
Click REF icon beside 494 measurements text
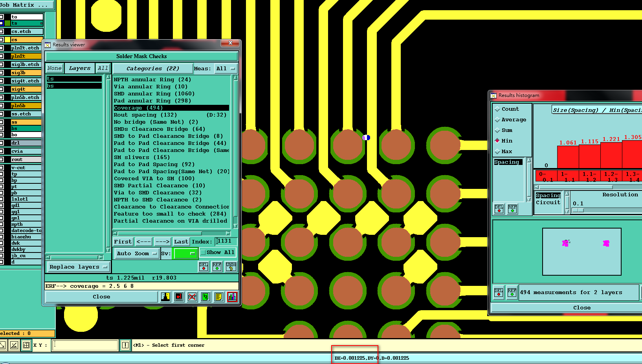(512, 293)
